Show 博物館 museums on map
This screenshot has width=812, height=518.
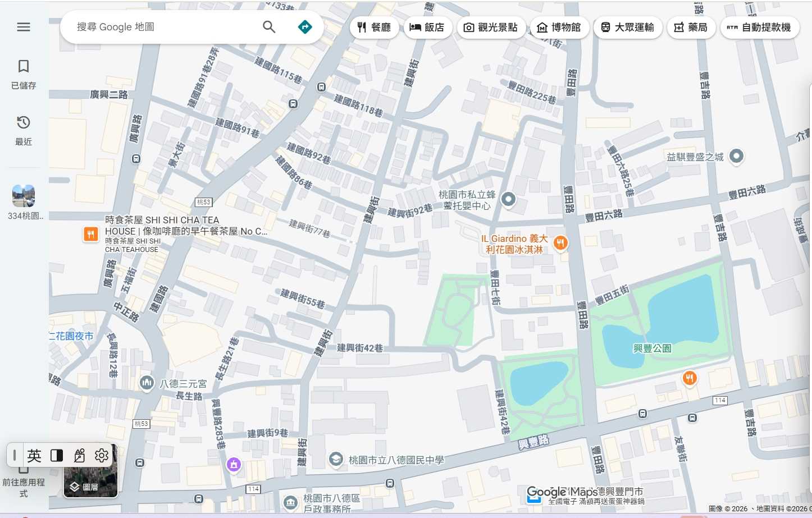[x=559, y=27]
